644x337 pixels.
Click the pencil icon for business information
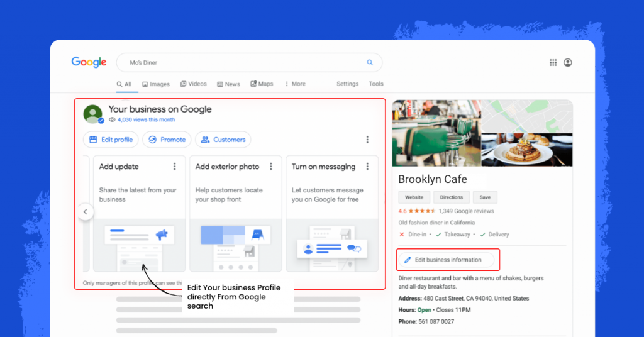coord(408,260)
